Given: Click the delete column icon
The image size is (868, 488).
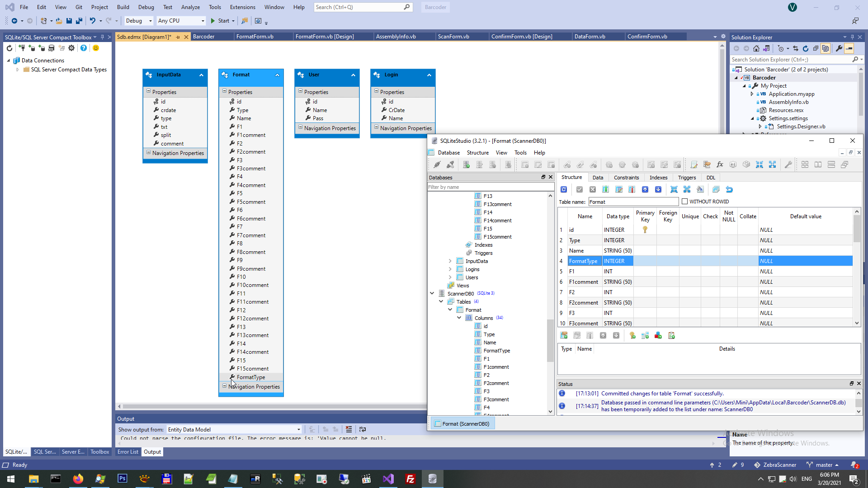Looking at the screenshot, I should (632, 189).
